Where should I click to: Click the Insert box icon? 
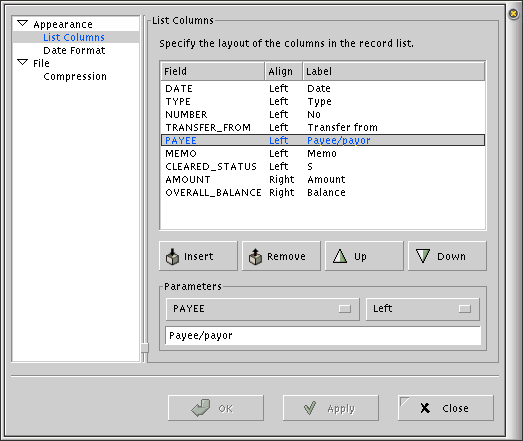[x=172, y=257]
